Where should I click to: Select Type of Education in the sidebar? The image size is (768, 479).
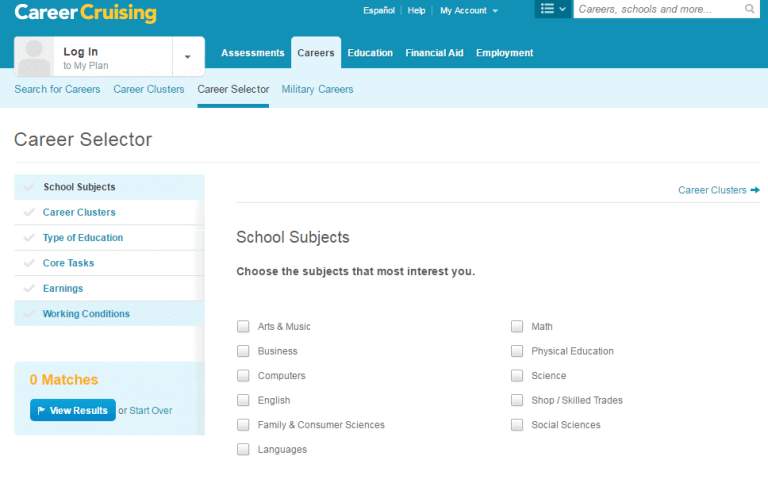click(x=109, y=238)
